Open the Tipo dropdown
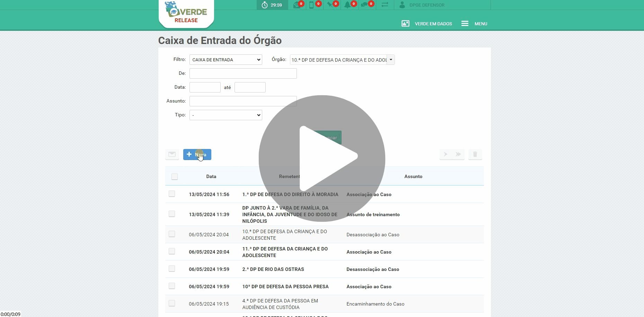This screenshot has width=644, height=317. [226, 115]
